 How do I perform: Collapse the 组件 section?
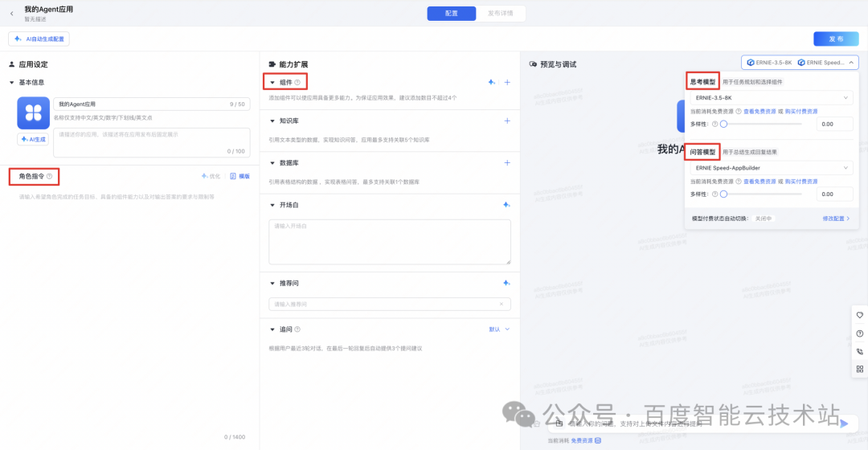[272, 83]
